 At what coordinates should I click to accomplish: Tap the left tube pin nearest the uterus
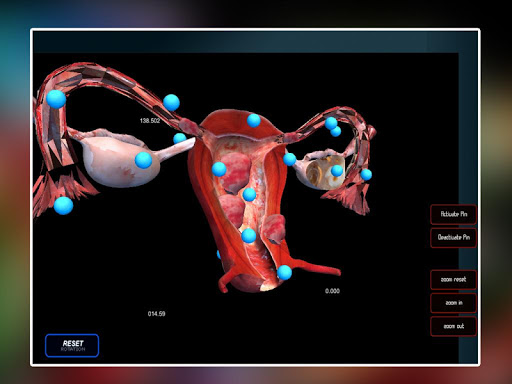(171, 102)
